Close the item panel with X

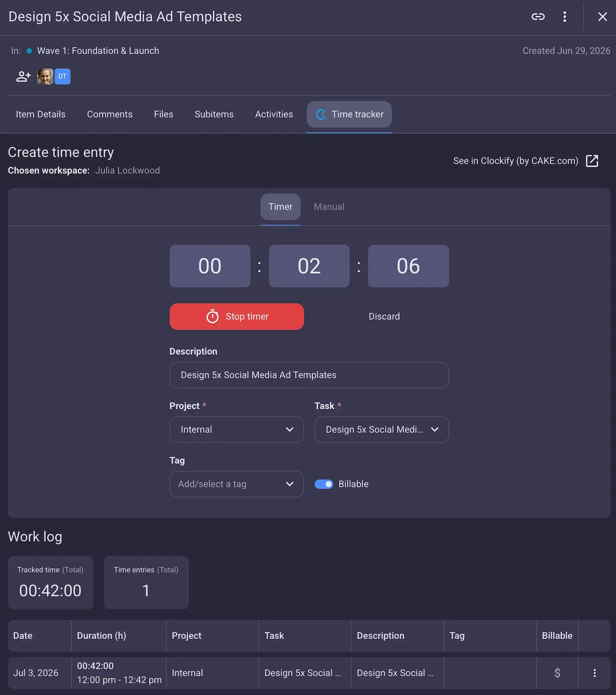click(x=602, y=17)
